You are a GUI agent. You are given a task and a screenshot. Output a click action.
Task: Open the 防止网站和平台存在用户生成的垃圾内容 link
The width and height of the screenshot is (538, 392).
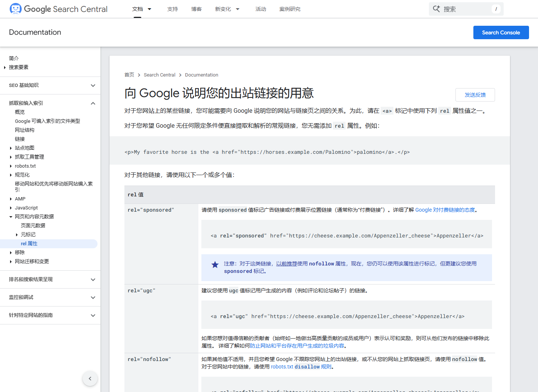(x=297, y=346)
